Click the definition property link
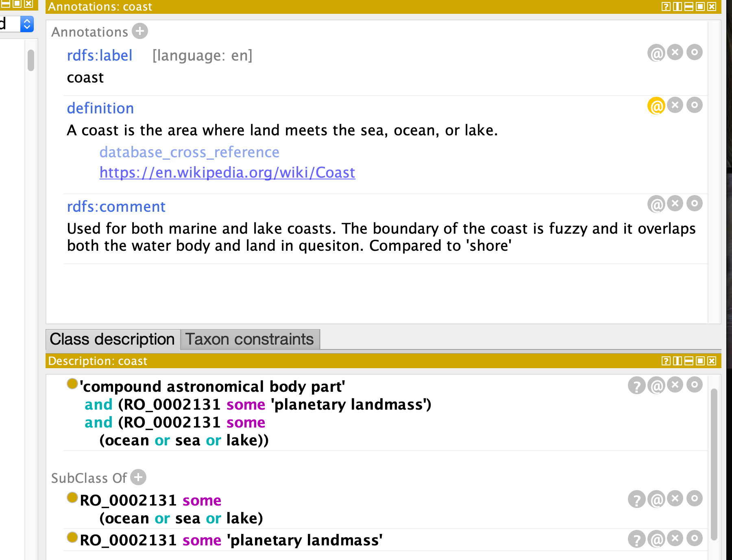 (100, 109)
